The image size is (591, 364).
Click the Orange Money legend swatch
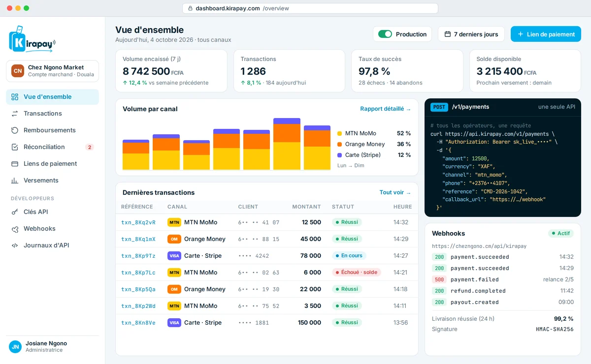tap(339, 144)
